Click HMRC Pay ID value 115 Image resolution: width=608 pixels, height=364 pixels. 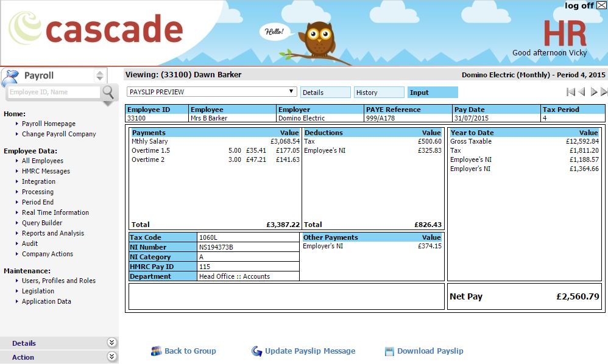click(204, 267)
